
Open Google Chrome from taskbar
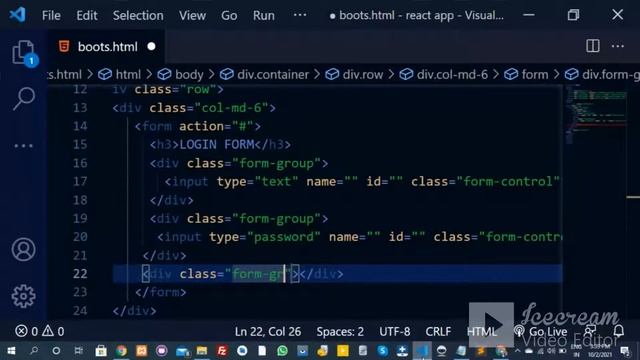[121, 351]
